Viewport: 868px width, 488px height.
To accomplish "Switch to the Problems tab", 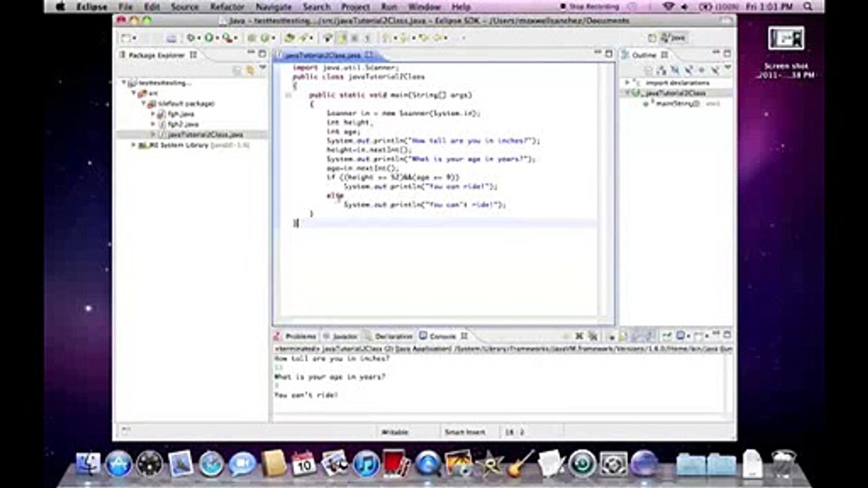I will click(296, 336).
